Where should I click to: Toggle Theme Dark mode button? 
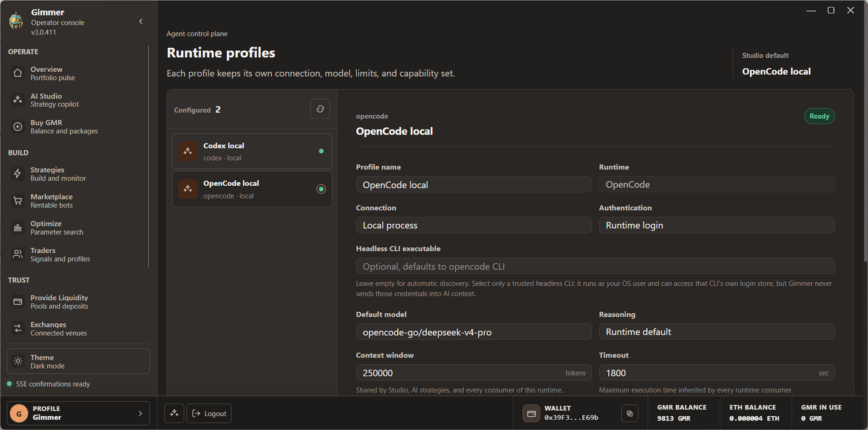pyautogui.click(x=78, y=361)
